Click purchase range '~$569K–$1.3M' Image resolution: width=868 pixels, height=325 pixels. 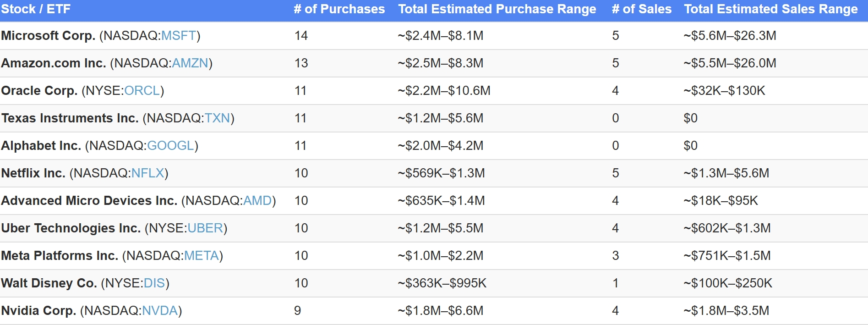pos(442,173)
